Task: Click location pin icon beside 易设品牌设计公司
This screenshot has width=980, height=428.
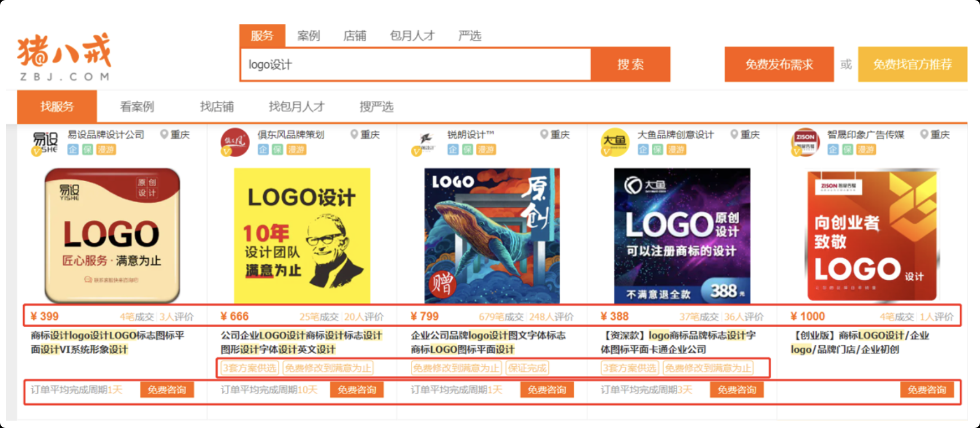Action: point(164,135)
